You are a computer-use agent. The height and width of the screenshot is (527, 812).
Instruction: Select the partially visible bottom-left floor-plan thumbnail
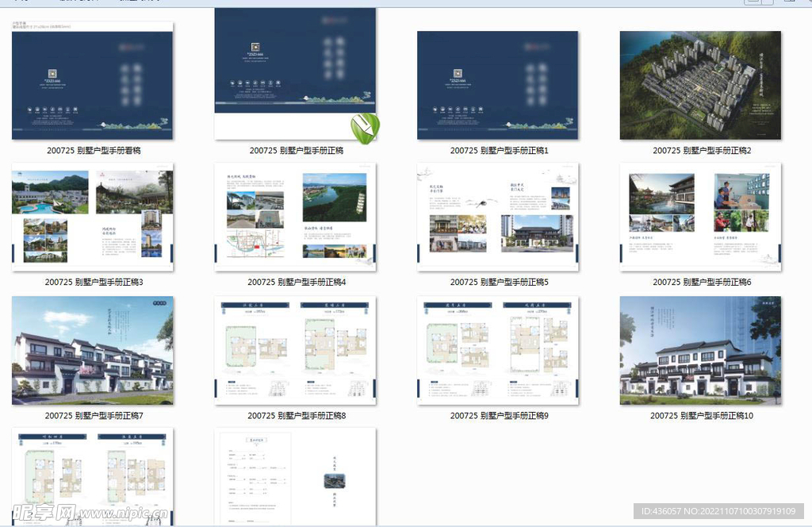click(90, 476)
